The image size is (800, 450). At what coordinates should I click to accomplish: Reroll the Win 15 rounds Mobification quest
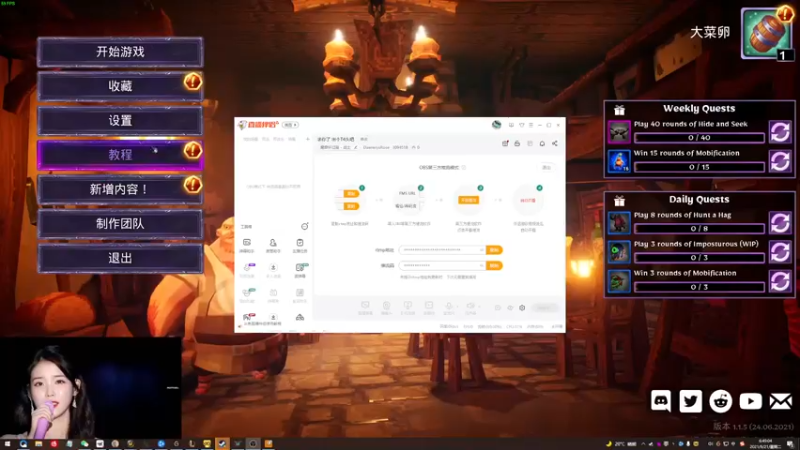pos(780,161)
